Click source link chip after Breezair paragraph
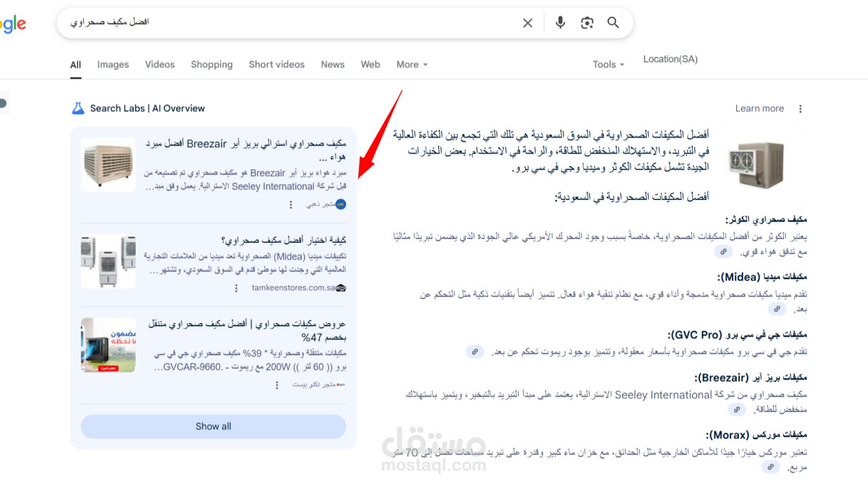 (x=737, y=409)
